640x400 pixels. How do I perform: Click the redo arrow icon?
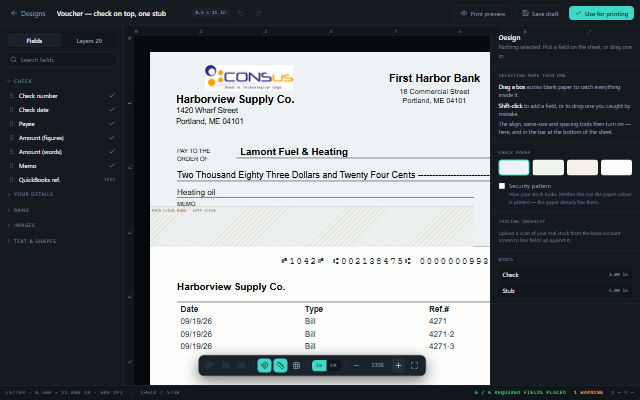click(x=258, y=13)
